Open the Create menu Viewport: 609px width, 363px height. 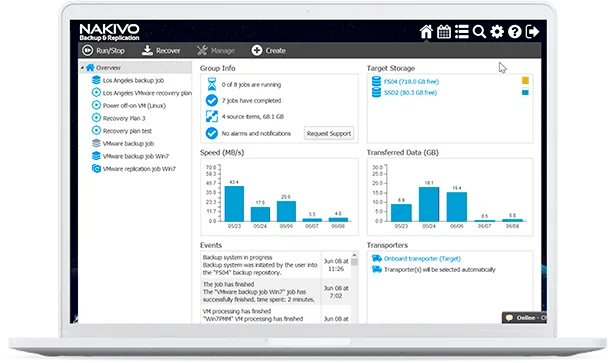pyautogui.click(x=268, y=50)
